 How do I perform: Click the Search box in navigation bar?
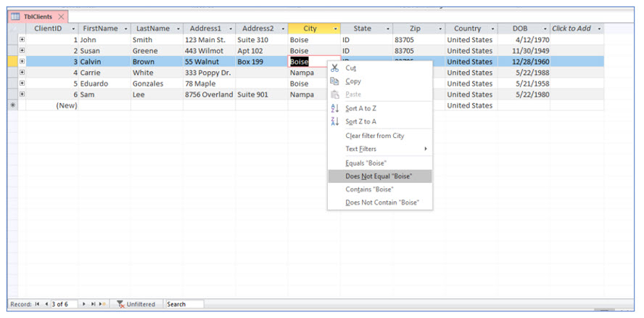[184, 304]
